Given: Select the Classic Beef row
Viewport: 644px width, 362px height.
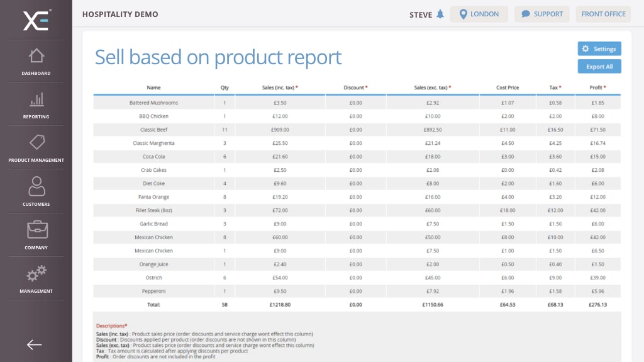Looking at the screenshot, I should coord(153,130).
